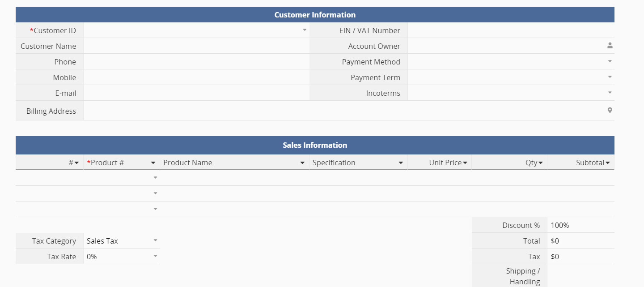
Task: Open the Tax Rate dropdown
Action: [155, 256]
